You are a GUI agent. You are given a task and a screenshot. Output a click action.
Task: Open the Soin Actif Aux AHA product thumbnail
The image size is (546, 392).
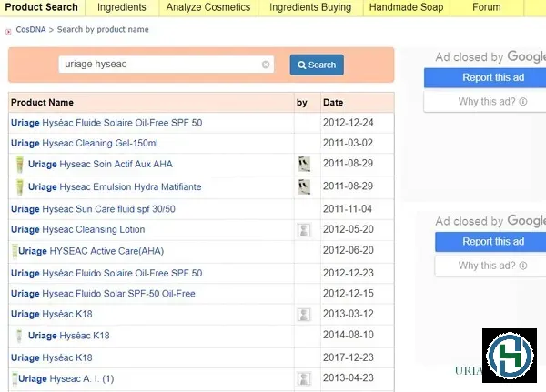(x=20, y=165)
